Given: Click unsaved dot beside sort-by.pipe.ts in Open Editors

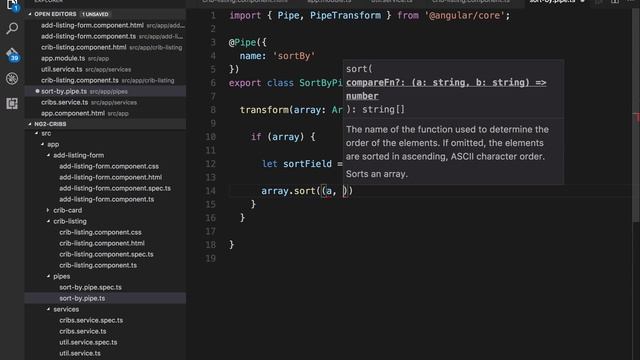Looking at the screenshot, I should tap(37, 91).
